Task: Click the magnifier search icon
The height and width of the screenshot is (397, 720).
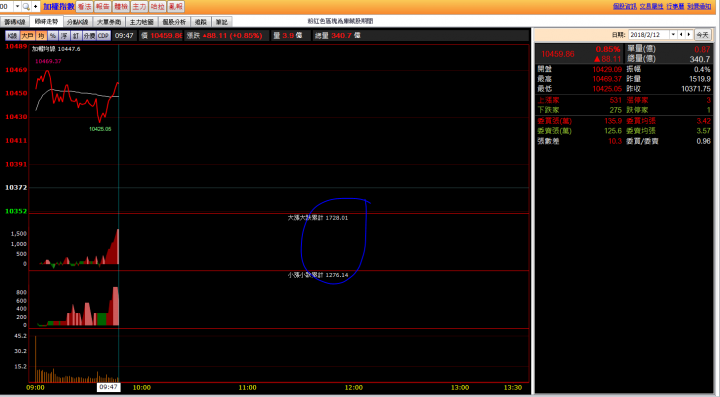Action: click(26, 6)
